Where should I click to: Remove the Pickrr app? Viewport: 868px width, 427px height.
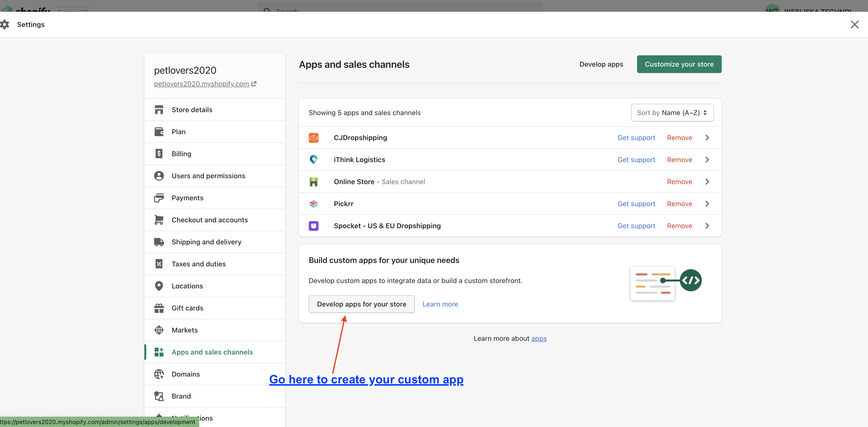[679, 204]
